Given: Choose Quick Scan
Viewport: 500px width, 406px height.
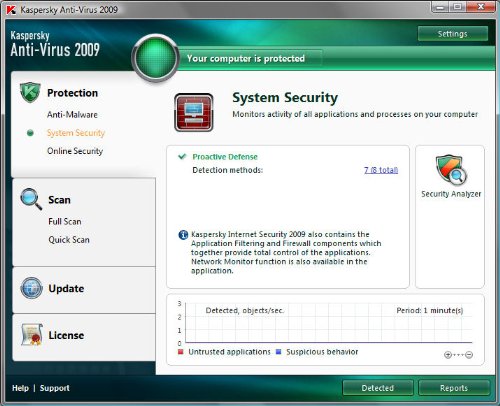Looking at the screenshot, I should [x=69, y=240].
